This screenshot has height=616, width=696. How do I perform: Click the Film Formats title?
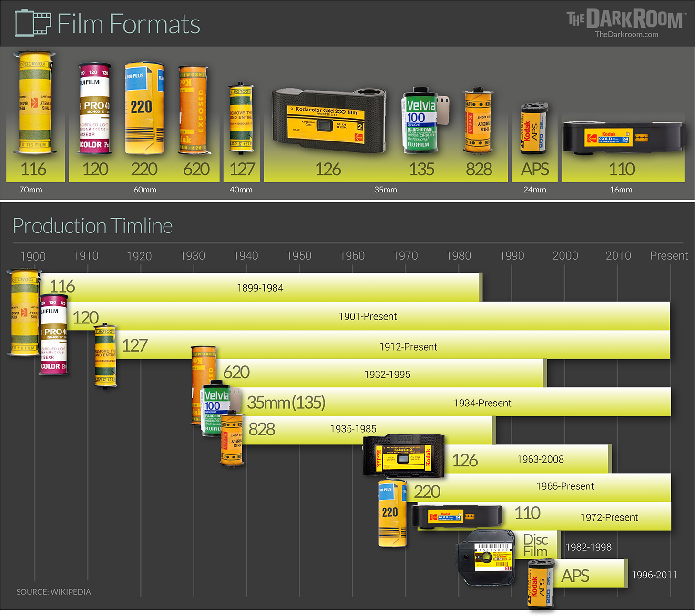coord(129,24)
